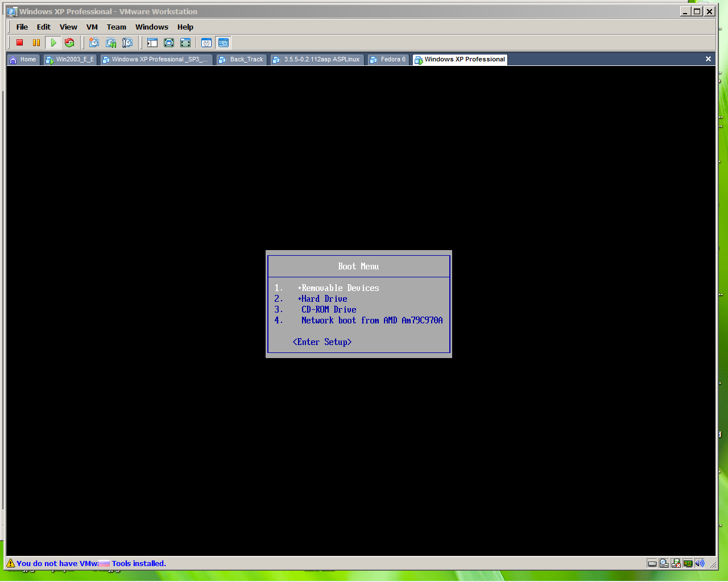Click the Revert to snapshot toolbar icon

111,43
